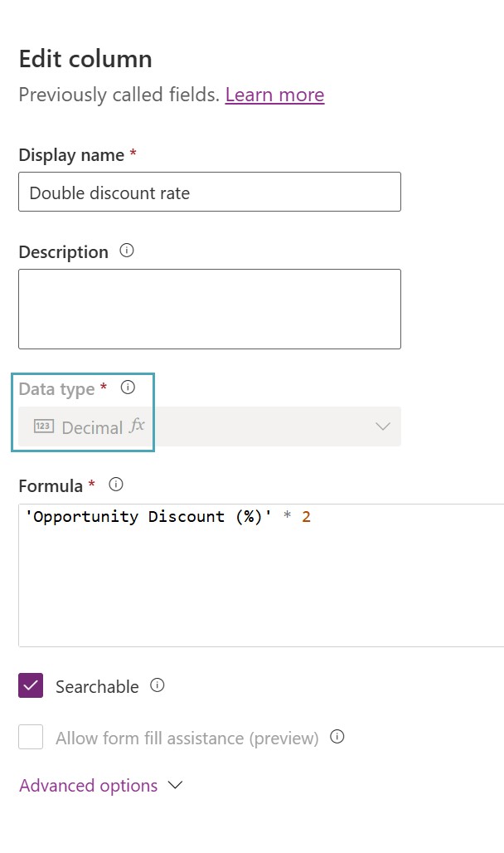This screenshot has width=504, height=853.
Task: Click the Advanced options link text
Action: [89, 786]
